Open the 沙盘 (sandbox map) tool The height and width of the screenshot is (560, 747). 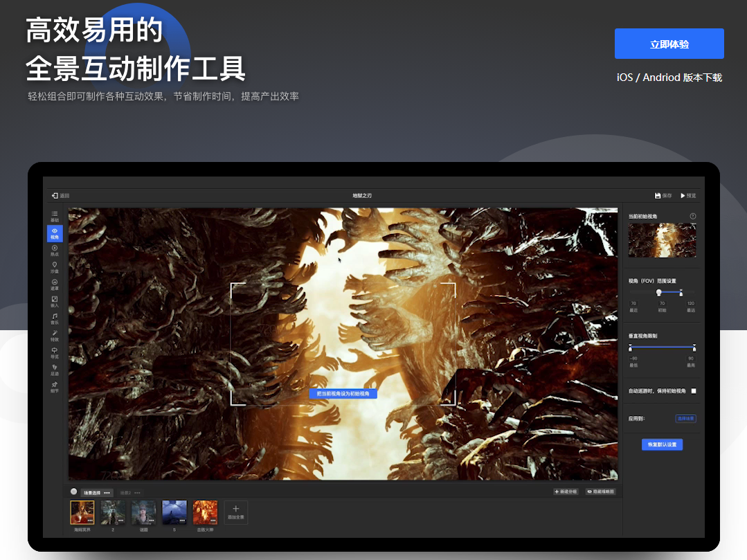click(55, 267)
